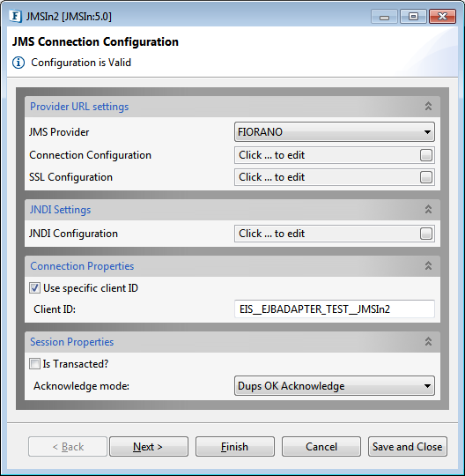Open the SSL Configuration edit ellipsis button
The image size is (465, 476).
(x=426, y=177)
